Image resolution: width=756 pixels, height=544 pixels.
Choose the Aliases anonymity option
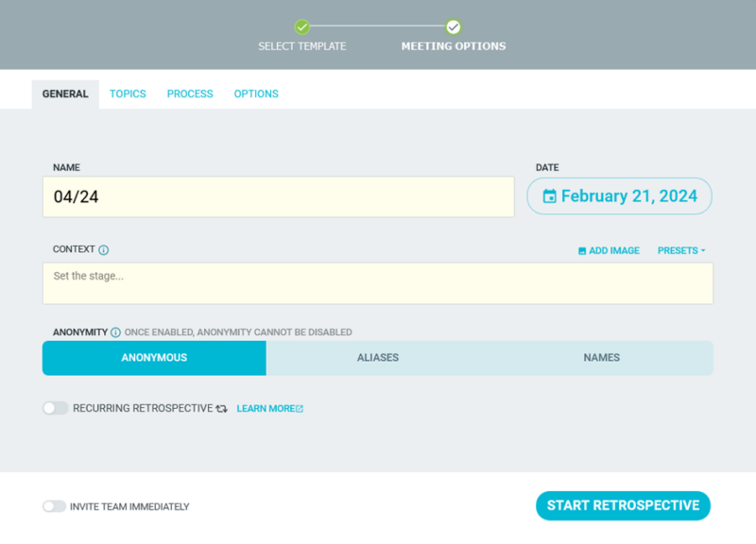(x=377, y=358)
